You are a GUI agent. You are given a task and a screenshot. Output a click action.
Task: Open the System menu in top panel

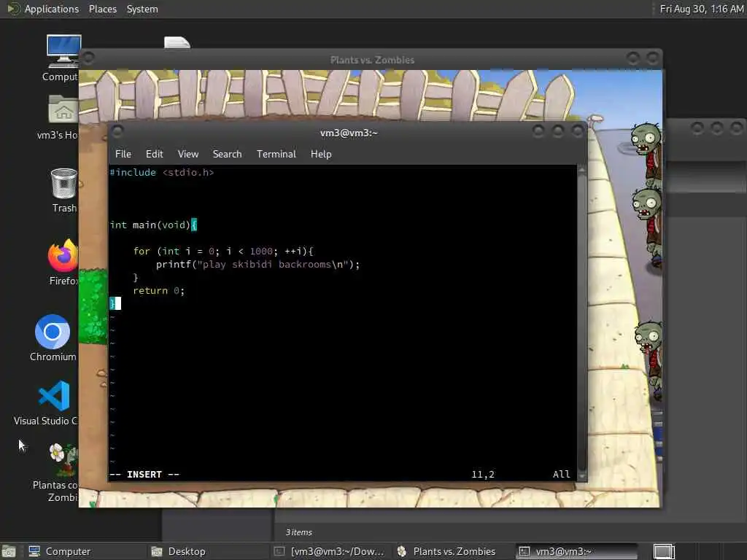pyautogui.click(x=142, y=9)
